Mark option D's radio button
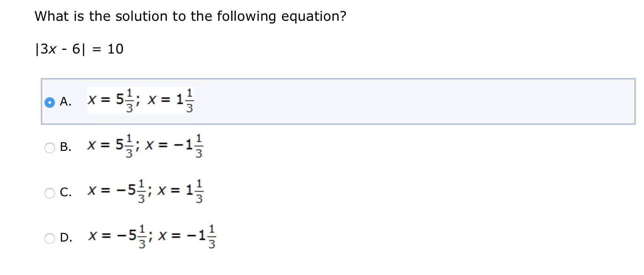 click(x=49, y=238)
